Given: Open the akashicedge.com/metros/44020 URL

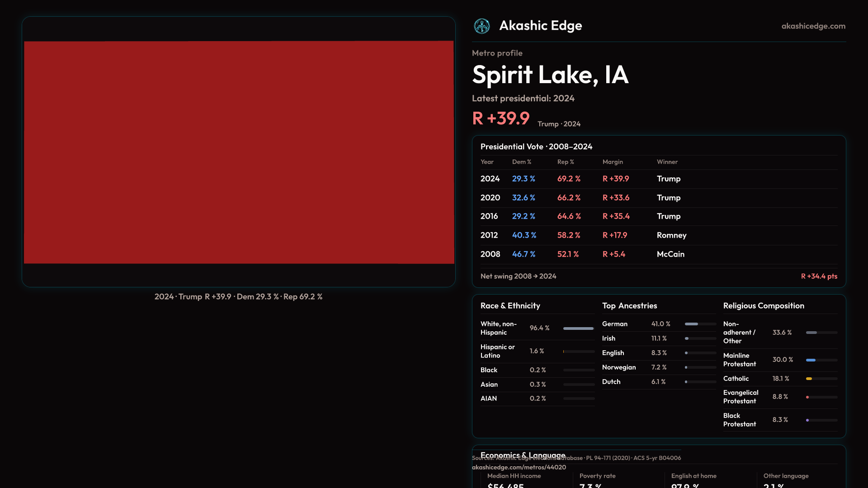Looking at the screenshot, I should click(x=519, y=467).
